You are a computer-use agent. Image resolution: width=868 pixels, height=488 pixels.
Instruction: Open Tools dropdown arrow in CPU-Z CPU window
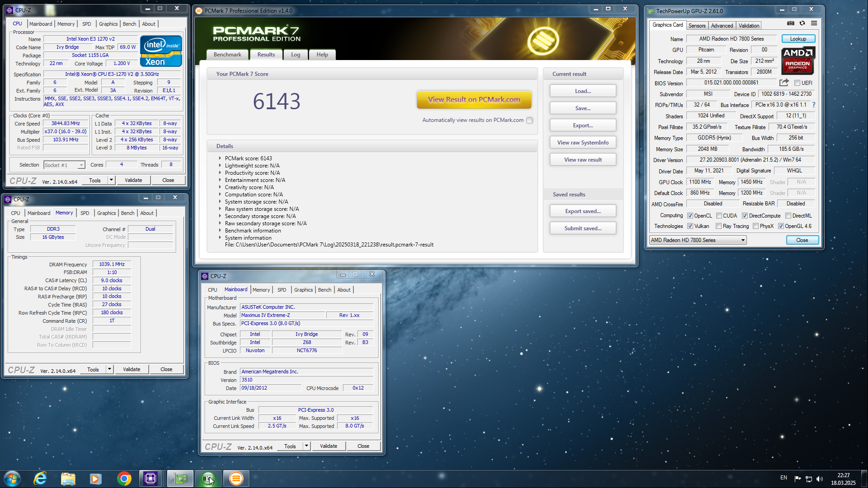(x=111, y=180)
